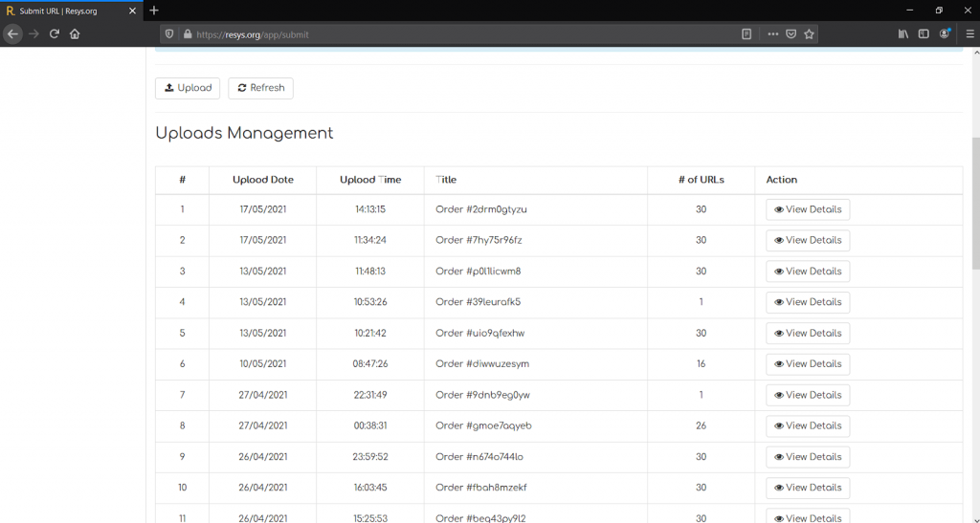The width and height of the screenshot is (980, 523).
Task: Click upload time 11:34:24
Action: click(370, 240)
